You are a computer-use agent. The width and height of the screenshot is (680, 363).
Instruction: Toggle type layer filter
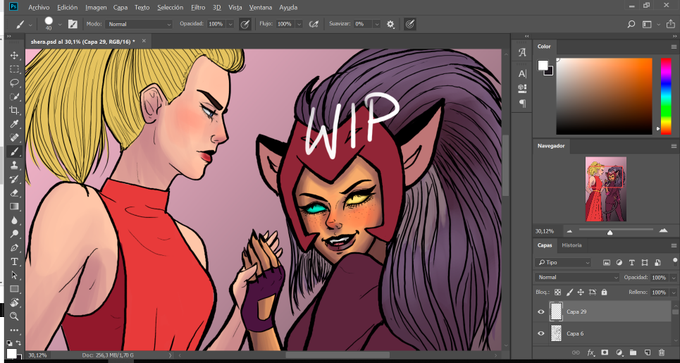pyautogui.click(x=632, y=262)
